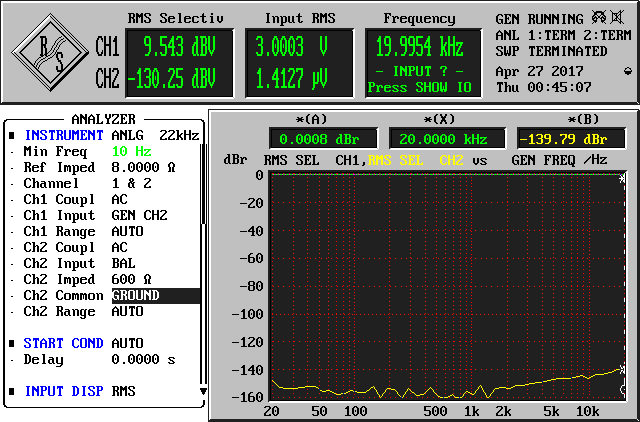This screenshot has width=640, height=422.
Task: Open the Ch2 Range AUTO setting
Action: pos(127,312)
